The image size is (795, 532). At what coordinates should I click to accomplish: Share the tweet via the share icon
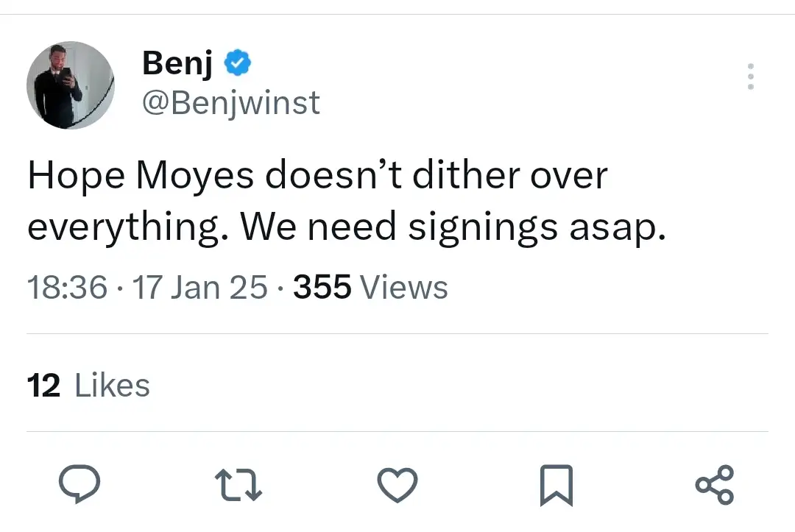tap(715, 485)
